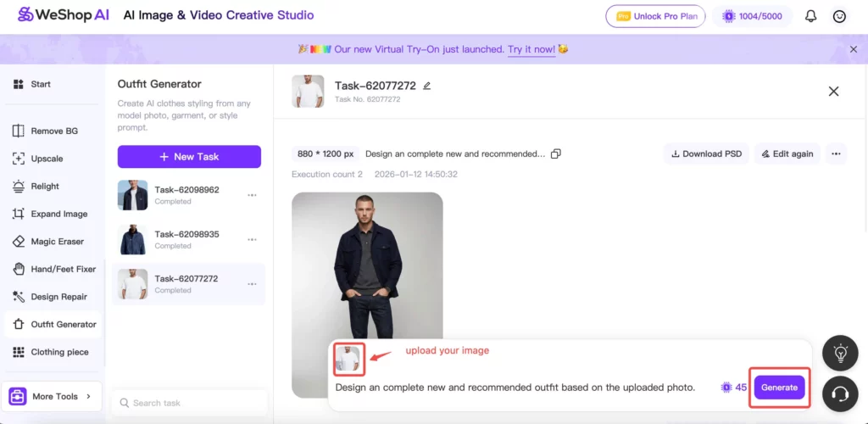868x424 pixels.
Task: Open the more options menu beside Edit again
Action: click(836, 153)
